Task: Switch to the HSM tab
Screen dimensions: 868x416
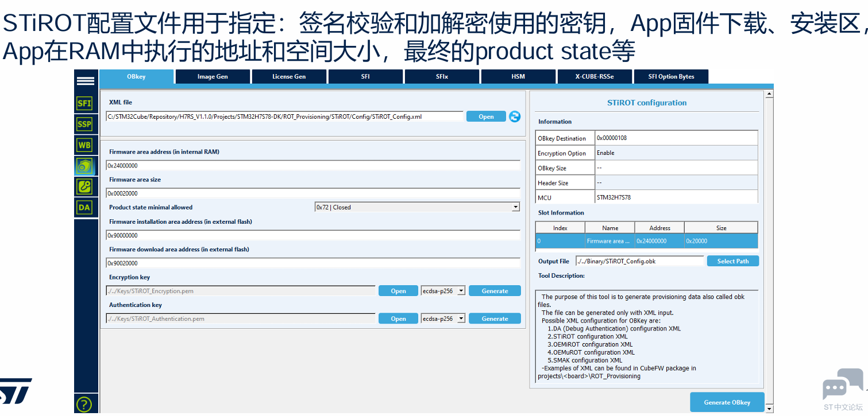Action: pos(518,77)
